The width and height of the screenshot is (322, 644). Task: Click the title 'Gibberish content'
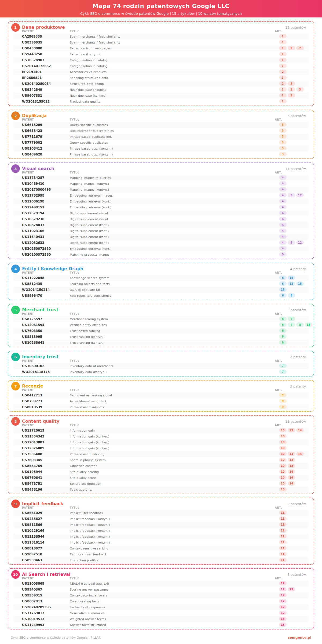(83, 466)
